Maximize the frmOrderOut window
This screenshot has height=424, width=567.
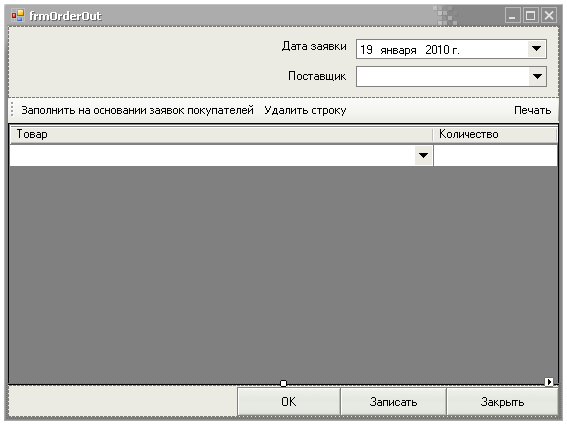click(530, 16)
